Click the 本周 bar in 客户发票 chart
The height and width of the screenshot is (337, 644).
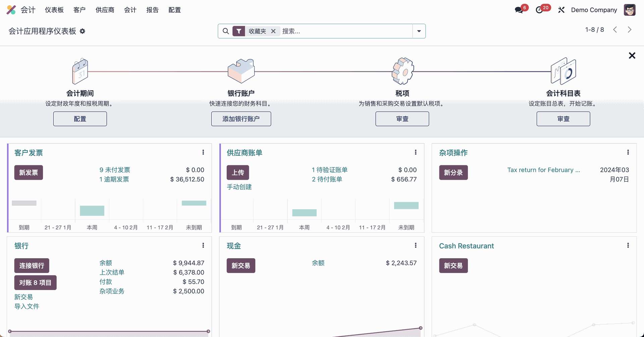(x=92, y=211)
